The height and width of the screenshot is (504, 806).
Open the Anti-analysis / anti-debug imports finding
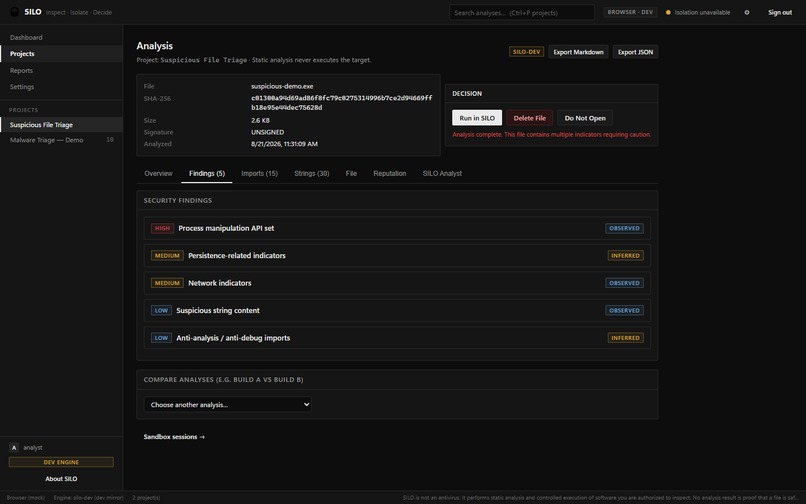(x=397, y=338)
